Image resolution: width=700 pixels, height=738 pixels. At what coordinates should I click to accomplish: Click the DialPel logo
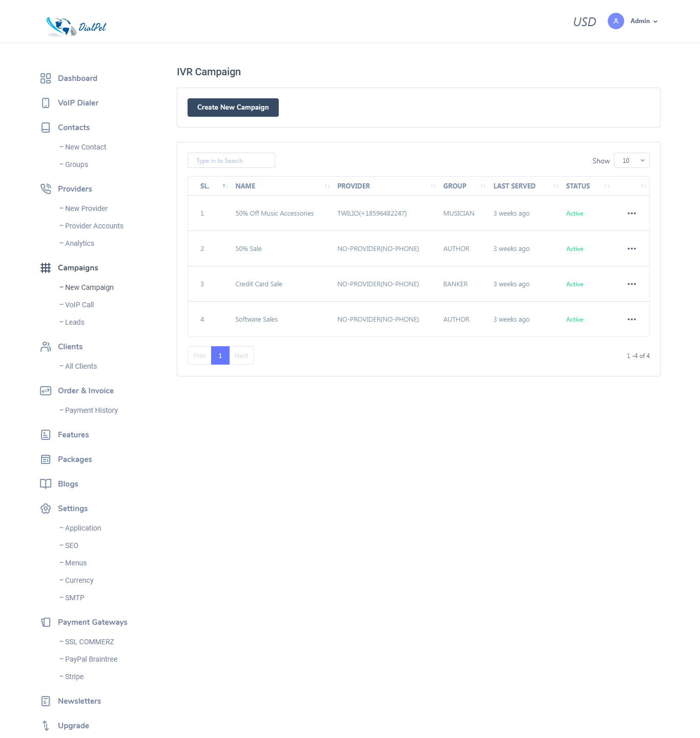pos(76,26)
